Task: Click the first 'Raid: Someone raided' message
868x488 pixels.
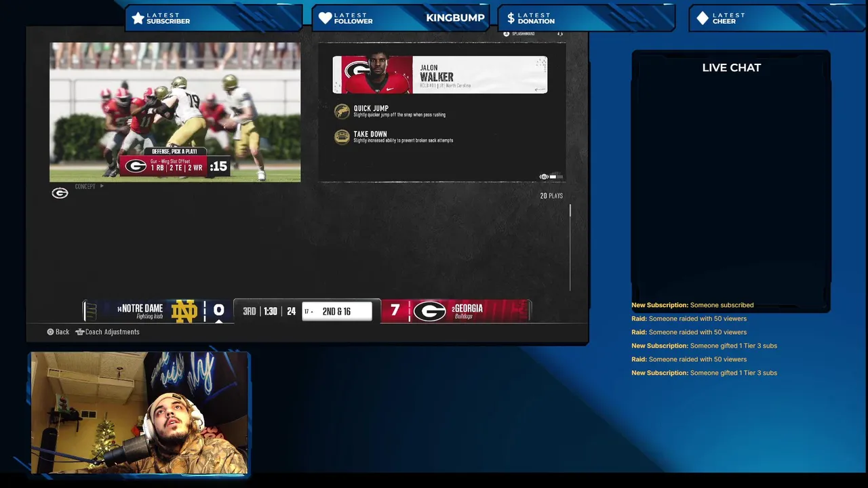Action: tap(689, 319)
